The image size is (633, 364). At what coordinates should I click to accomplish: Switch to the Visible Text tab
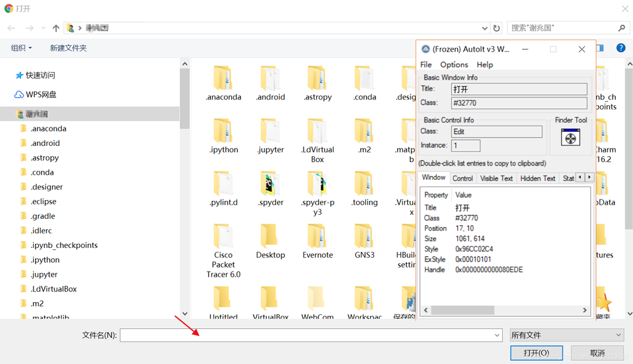tap(496, 178)
